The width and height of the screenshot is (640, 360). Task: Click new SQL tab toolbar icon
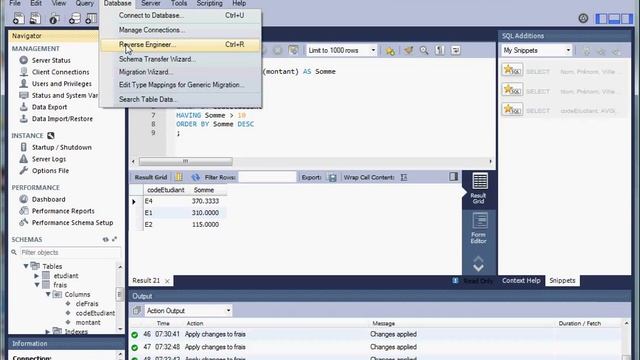tap(18, 18)
